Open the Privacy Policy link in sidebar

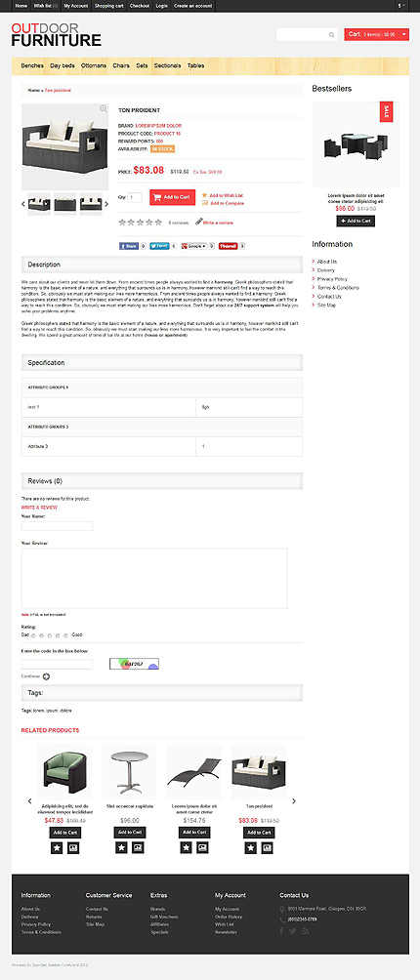pyautogui.click(x=332, y=279)
